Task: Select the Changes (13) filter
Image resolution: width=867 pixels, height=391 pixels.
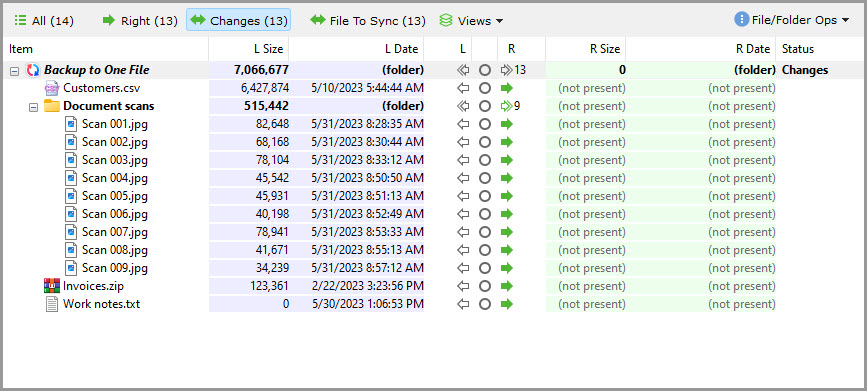Action: [238, 21]
